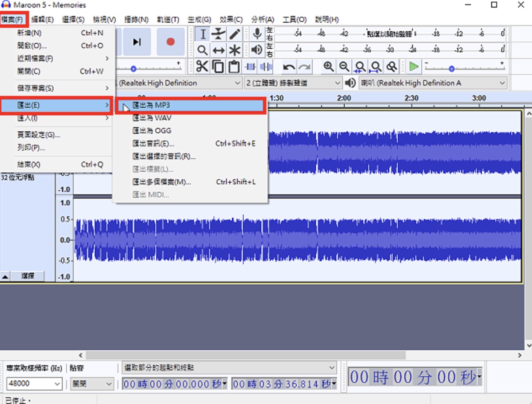Select the Zoom magnifier tool
This screenshot has height=404, width=532.
click(203, 50)
